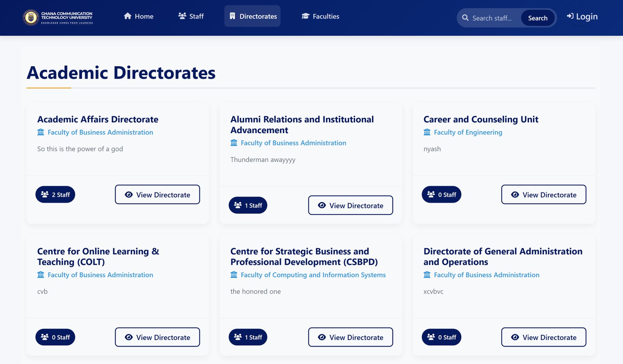This screenshot has height=364, width=623.
Task: Click the login arrow icon
Action: point(570,16)
